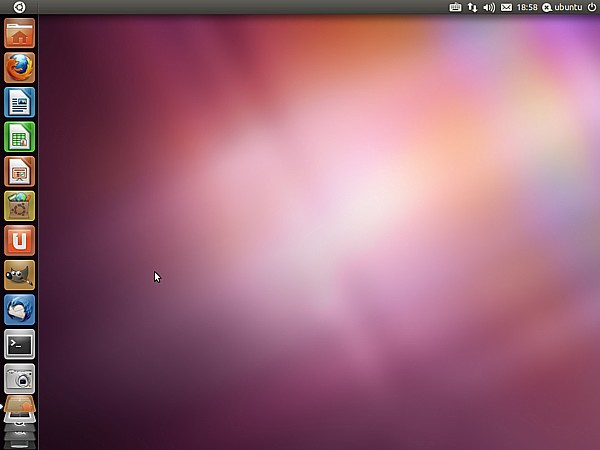
Task: Launch LibreOffice Impress presentation icon
Action: 20,171
